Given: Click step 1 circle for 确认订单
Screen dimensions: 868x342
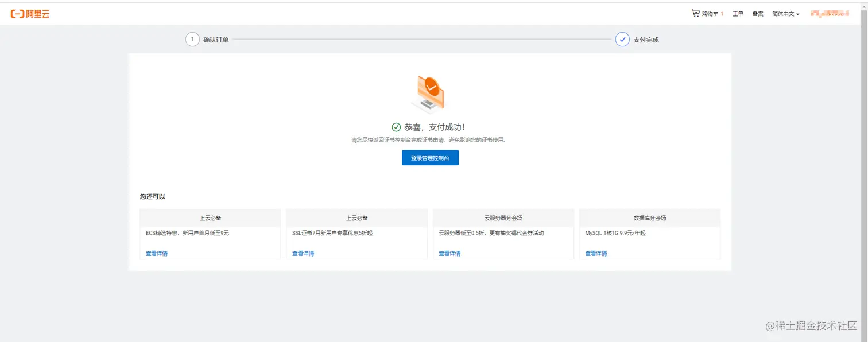Looking at the screenshot, I should (x=192, y=40).
